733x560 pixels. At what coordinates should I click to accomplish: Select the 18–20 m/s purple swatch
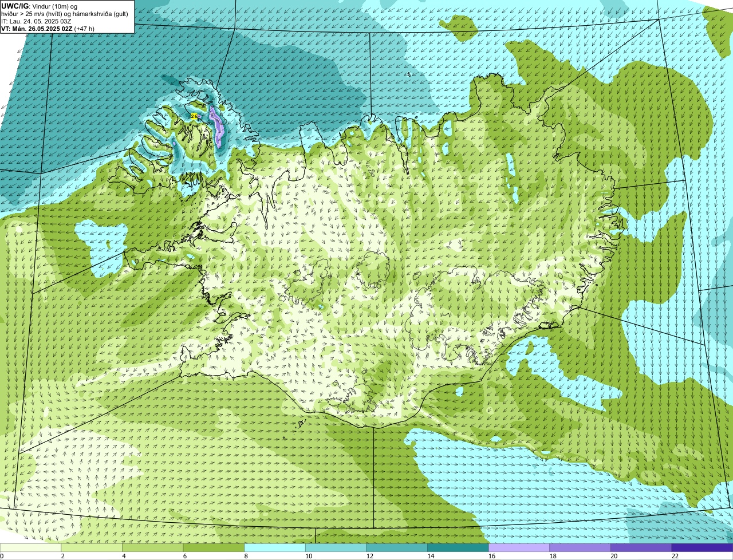(x=580, y=547)
